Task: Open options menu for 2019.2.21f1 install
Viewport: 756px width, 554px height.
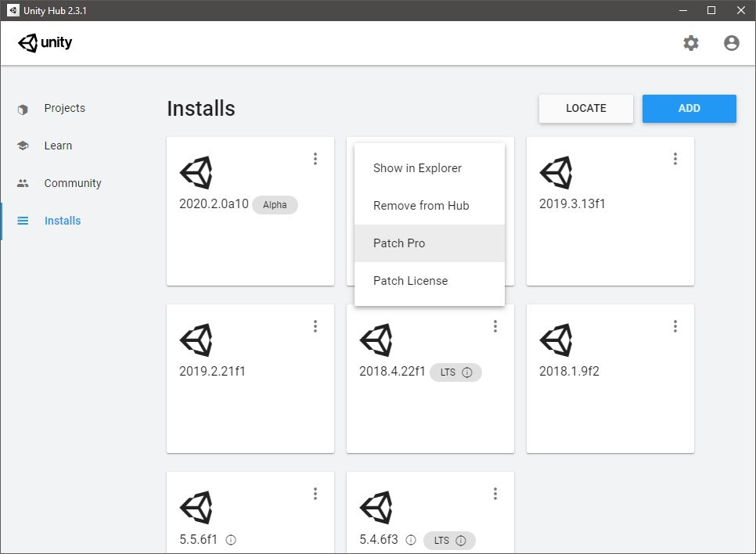Action: (315, 326)
